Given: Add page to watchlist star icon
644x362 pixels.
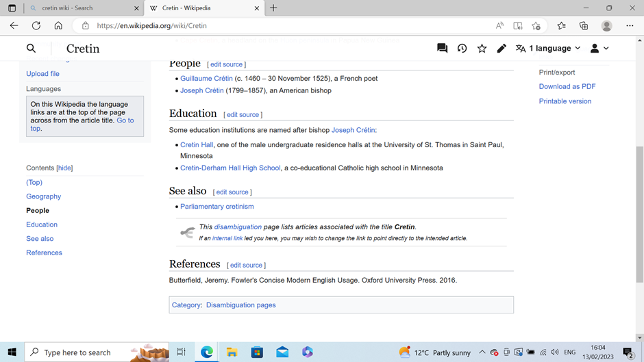Looking at the screenshot, I should pyautogui.click(x=482, y=49).
